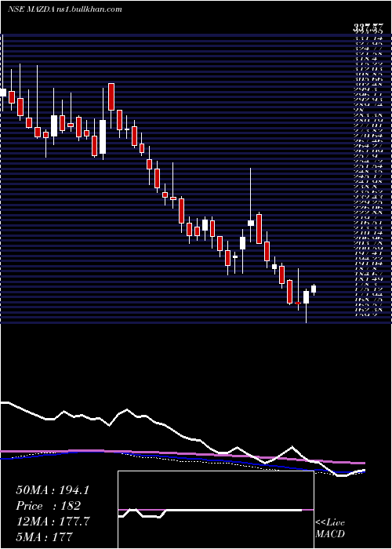Select the 12MA : 177.7 readout
The image size is (392, 549).
(53, 522)
